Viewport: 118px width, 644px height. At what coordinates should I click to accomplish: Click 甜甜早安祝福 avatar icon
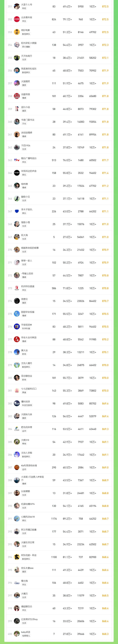coord(17,314)
